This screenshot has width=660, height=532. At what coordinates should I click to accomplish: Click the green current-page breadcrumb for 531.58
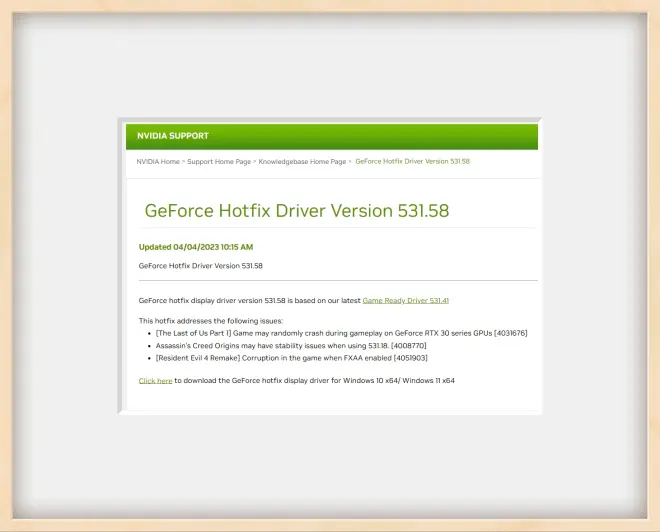(412, 161)
